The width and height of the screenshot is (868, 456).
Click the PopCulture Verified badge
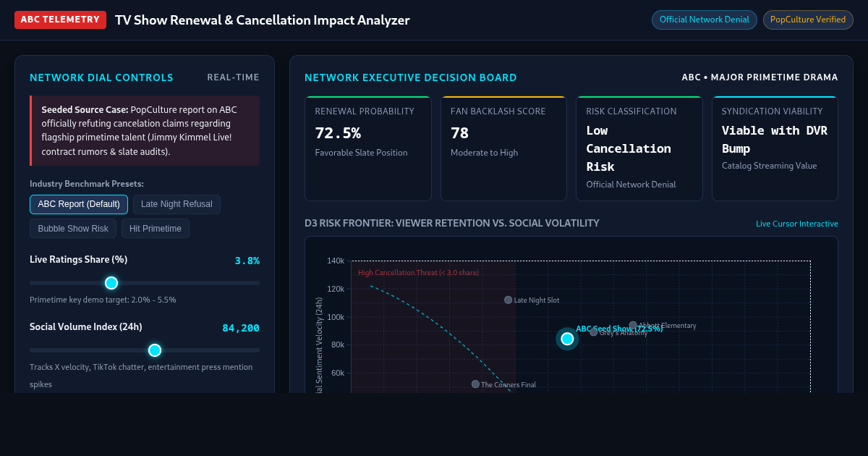tap(808, 20)
